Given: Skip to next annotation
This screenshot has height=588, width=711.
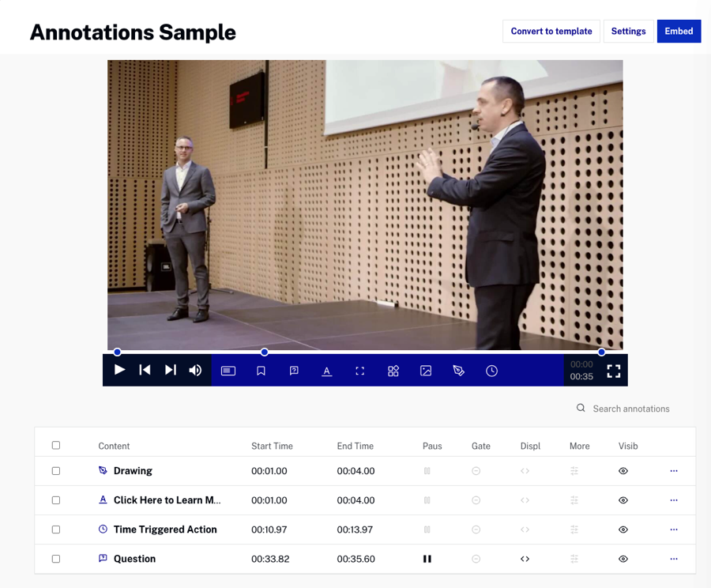Looking at the screenshot, I should (170, 370).
